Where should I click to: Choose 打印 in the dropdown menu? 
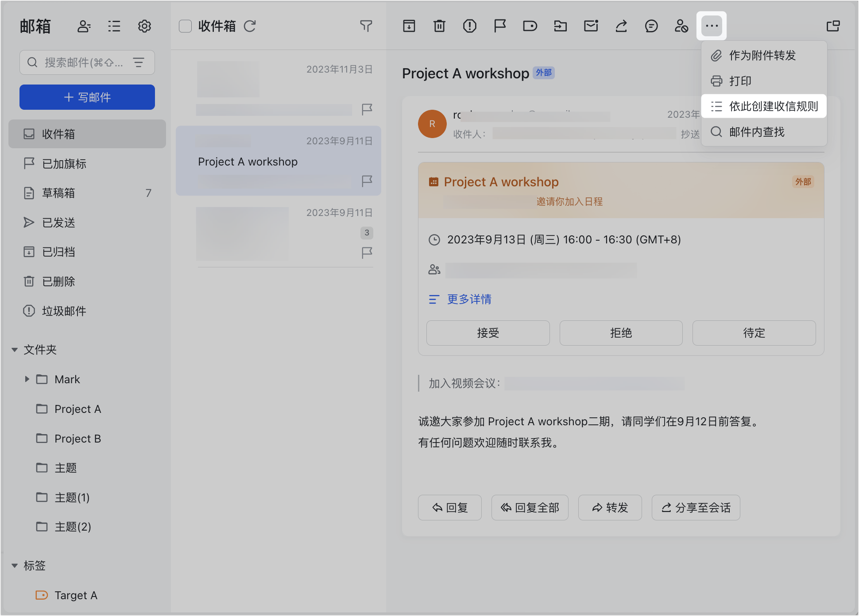(x=764, y=81)
